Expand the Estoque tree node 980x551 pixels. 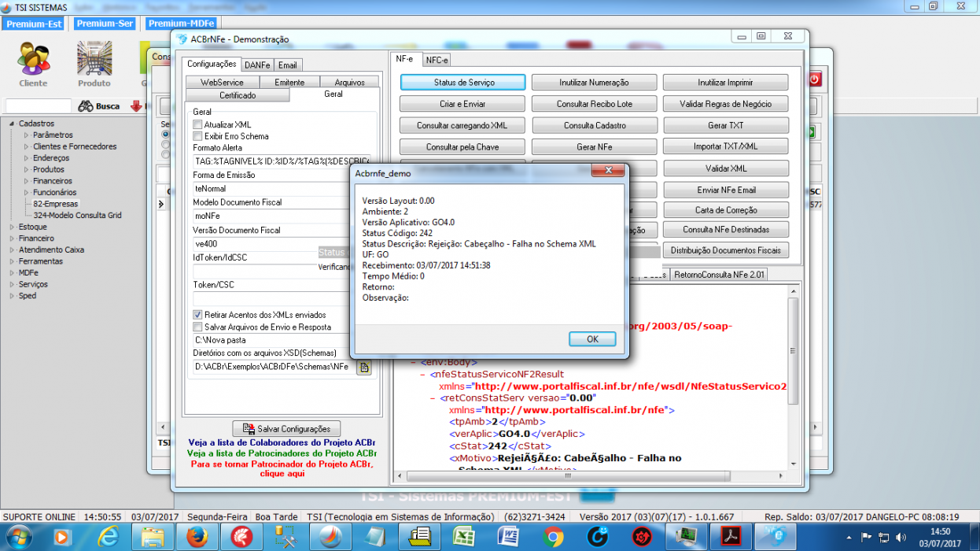(12, 227)
